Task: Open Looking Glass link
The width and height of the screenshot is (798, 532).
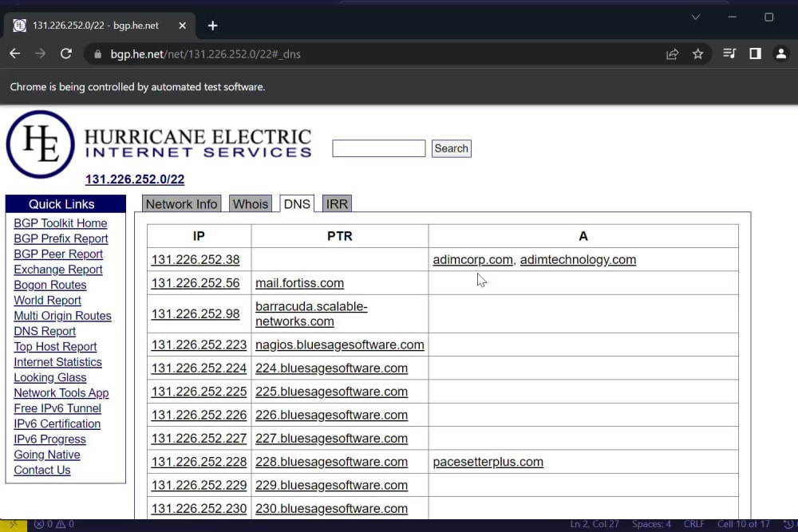Action: point(49,377)
